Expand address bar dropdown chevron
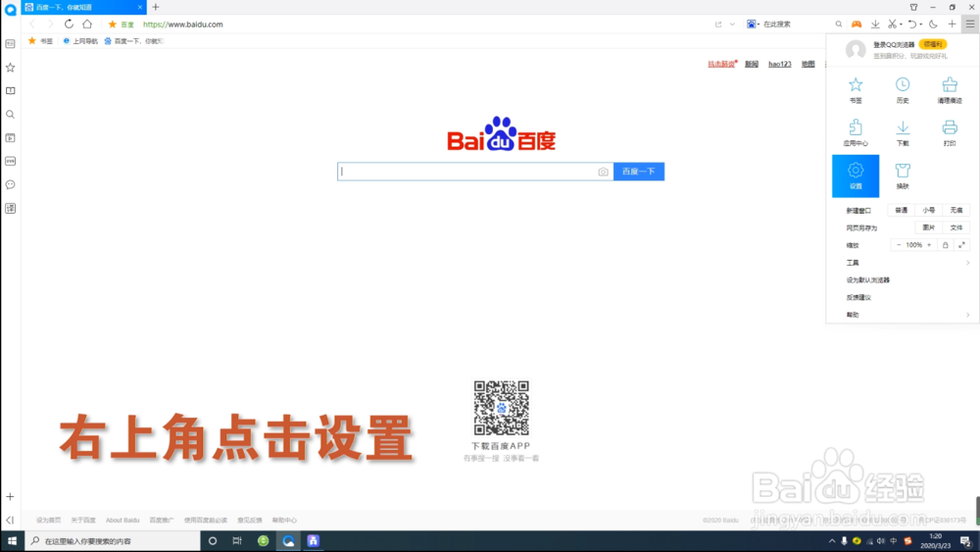This screenshot has width=980, height=552. click(x=732, y=24)
